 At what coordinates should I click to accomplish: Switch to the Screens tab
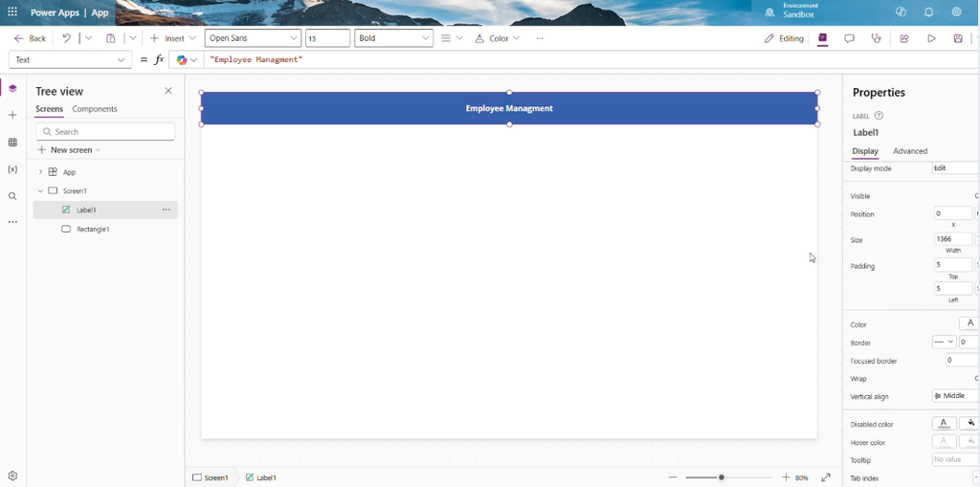(x=49, y=109)
